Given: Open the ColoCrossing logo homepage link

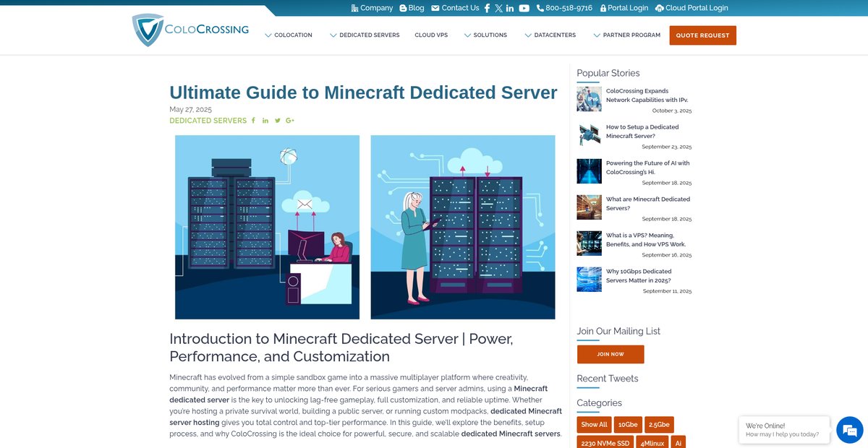Looking at the screenshot, I should click(190, 30).
